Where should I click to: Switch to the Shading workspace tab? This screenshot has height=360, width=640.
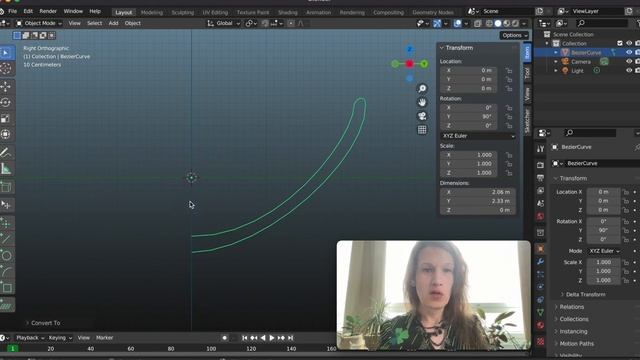[x=288, y=12]
